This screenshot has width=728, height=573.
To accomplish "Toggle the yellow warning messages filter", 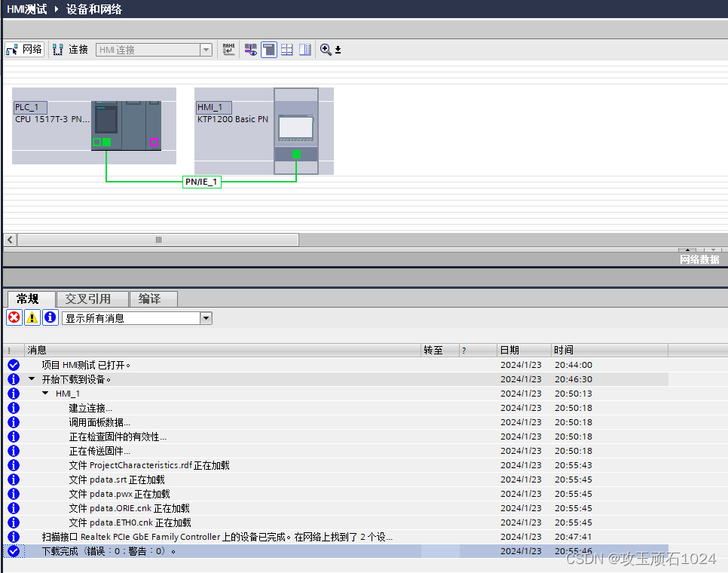I will click(x=32, y=317).
